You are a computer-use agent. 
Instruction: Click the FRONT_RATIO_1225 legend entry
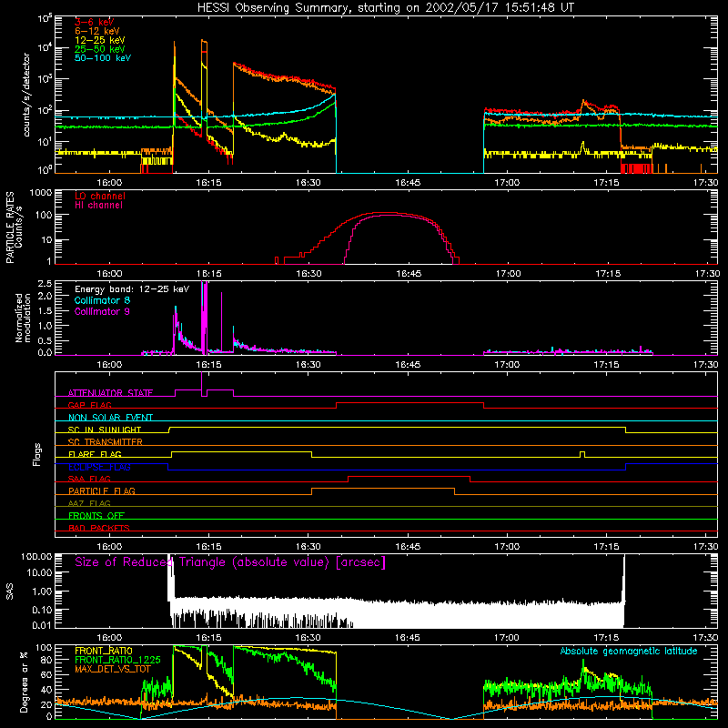click(x=118, y=660)
